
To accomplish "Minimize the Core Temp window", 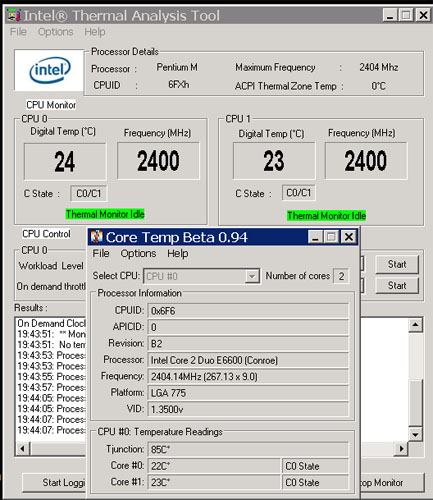I will pyautogui.click(x=315, y=237).
